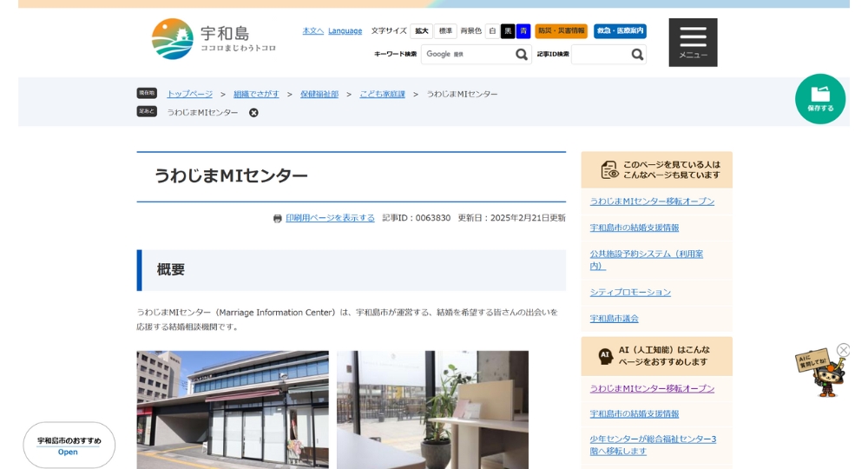Remove うわじまMIセンター from footprint history

pyautogui.click(x=253, y=112)
